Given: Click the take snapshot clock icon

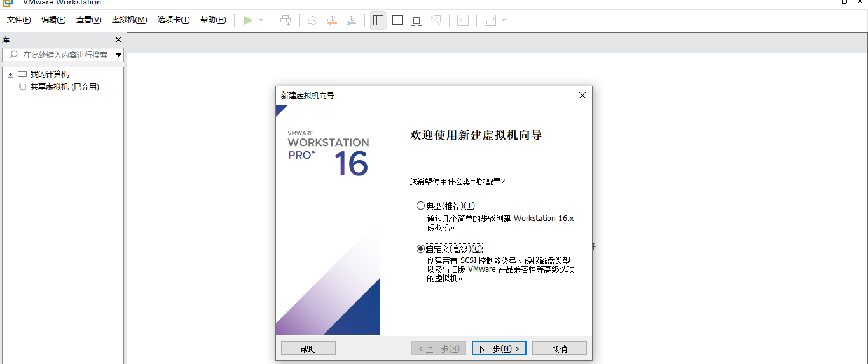Looking at the screenshot, I should 312,20.
